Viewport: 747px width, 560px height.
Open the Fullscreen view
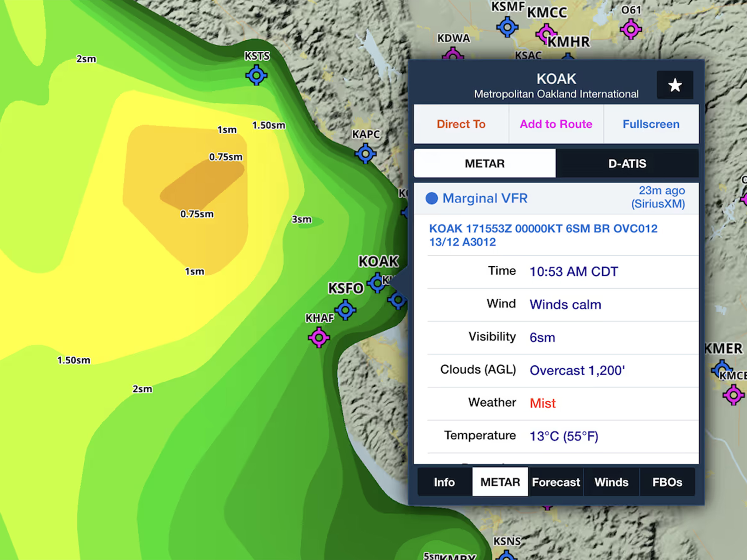tap(651, 124)
